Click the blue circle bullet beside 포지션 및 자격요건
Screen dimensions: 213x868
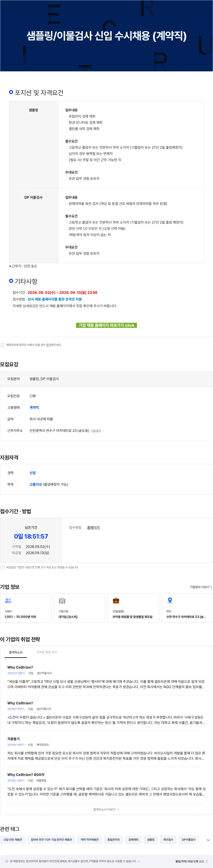tap(11, 92)
